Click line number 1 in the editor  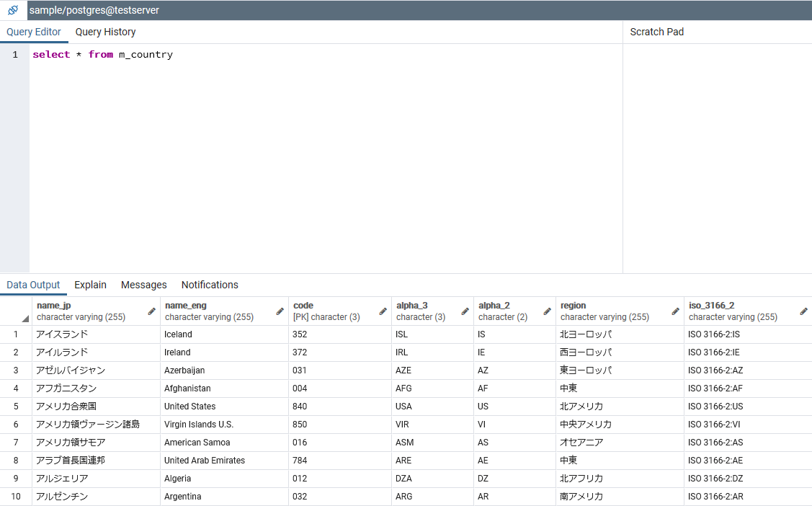14,54
